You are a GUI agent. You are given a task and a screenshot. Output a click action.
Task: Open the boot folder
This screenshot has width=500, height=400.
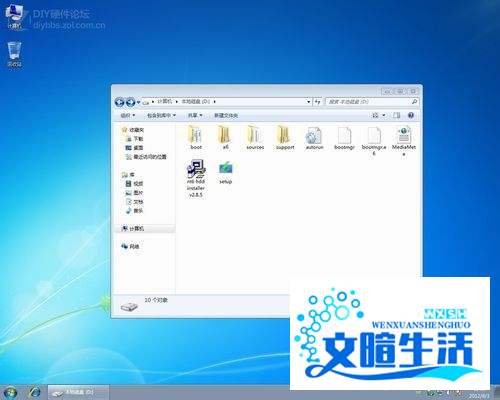tap(196, 137)
